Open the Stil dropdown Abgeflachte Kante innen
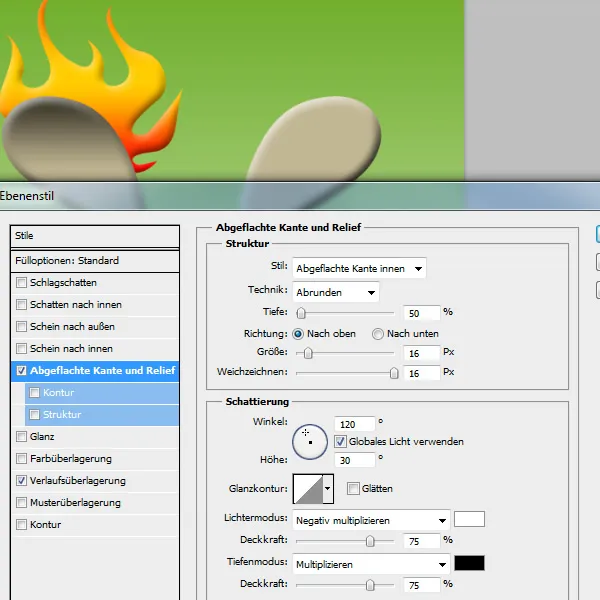The image size is (600, 600). (359, 268)
